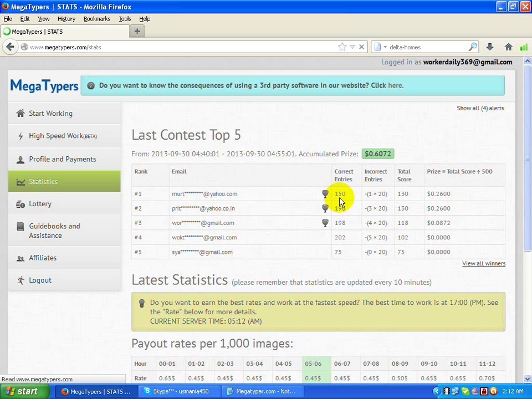Go to Firefox home page icon
Image resolution: width=532 pixels, height=399 pixels.
pyautogui.click(x=508, y=47)
